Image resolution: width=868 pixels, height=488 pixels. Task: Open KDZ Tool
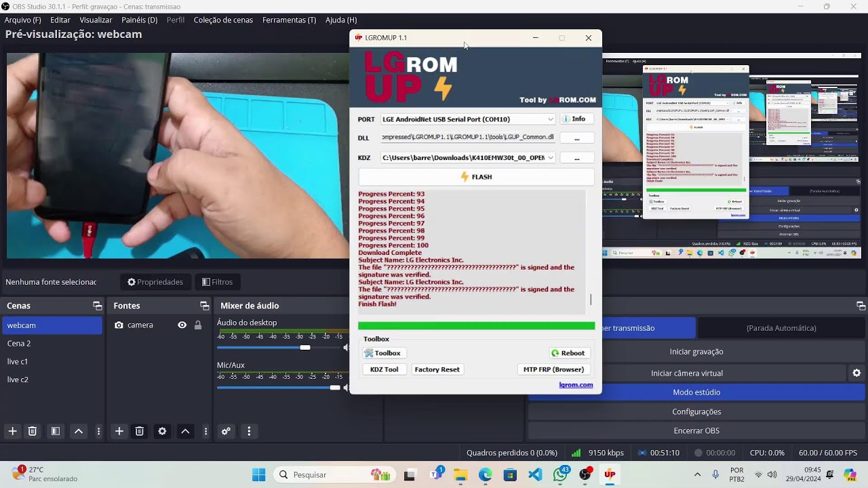pyautogui.click(x=384, y=369)
